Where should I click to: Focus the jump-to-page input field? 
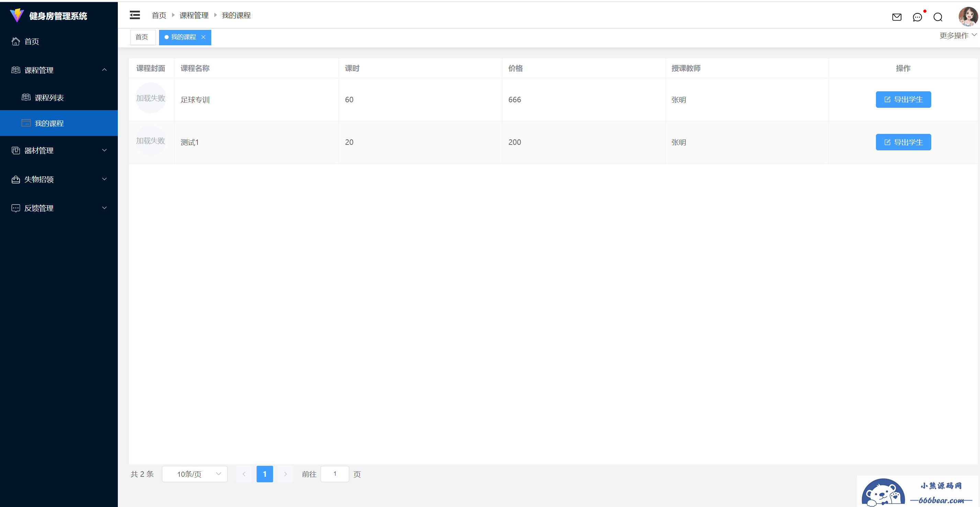coord(335,474)
